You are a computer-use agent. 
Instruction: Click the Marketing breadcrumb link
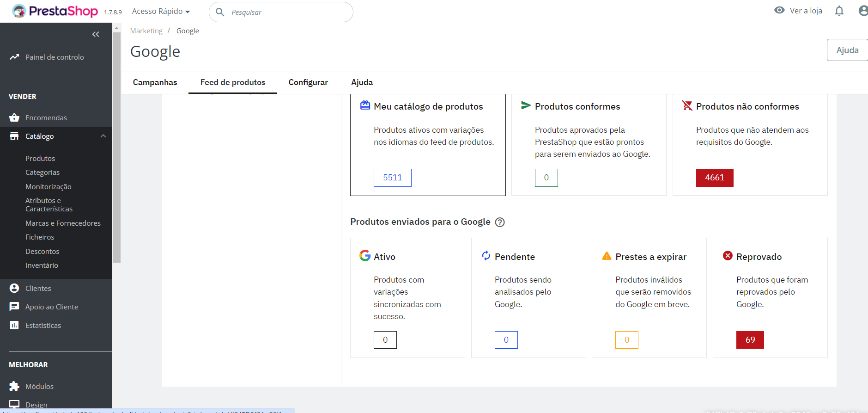[146, 31]
